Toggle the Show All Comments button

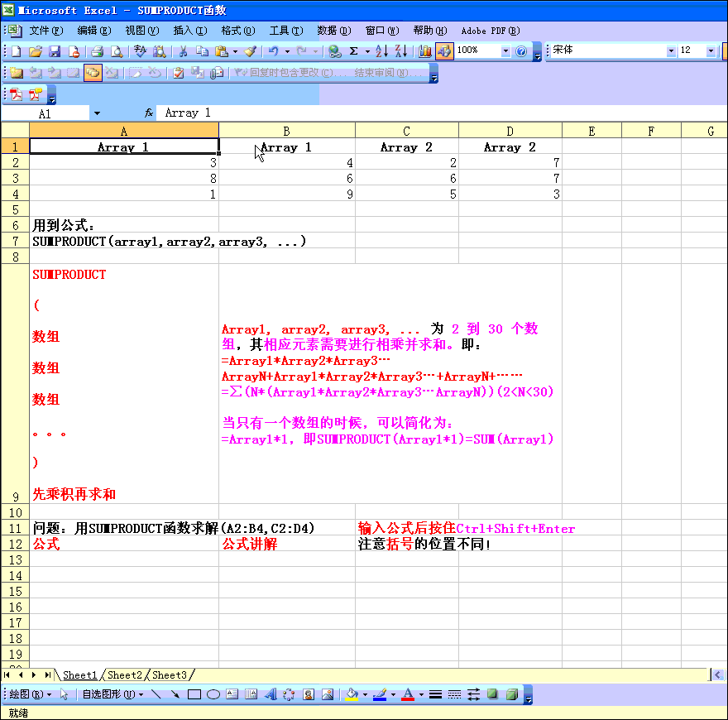[x=93, y=73]
